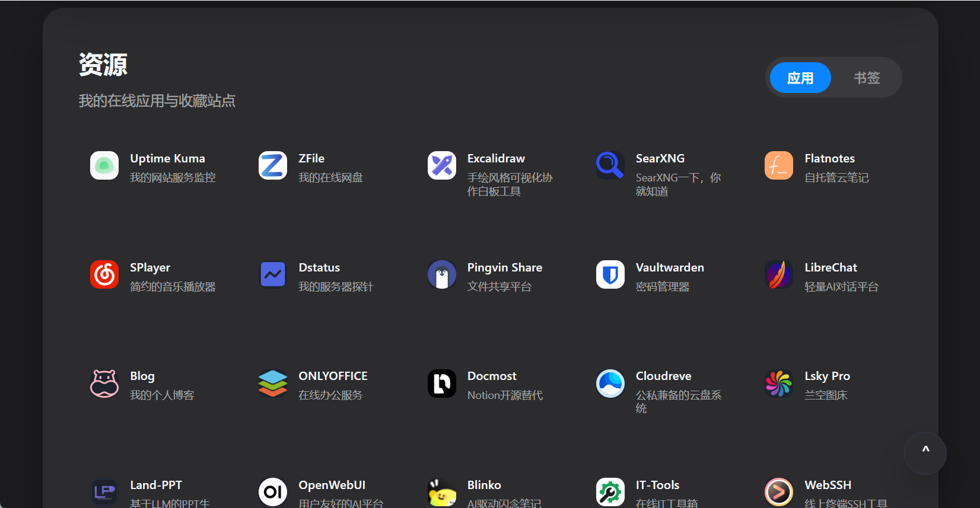Open SearXNG magnifying glass icon
980x508 pixels.
point(610,165)
